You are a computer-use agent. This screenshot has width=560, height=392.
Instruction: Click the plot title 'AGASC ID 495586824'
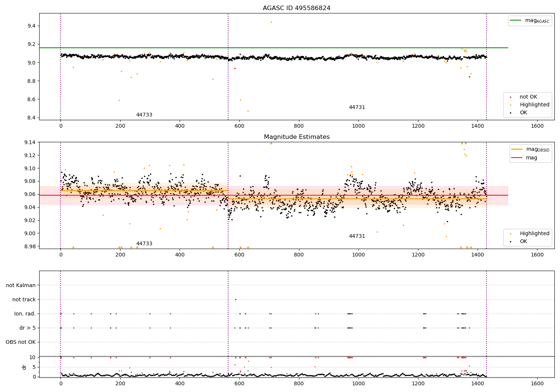tap(296, 8)
